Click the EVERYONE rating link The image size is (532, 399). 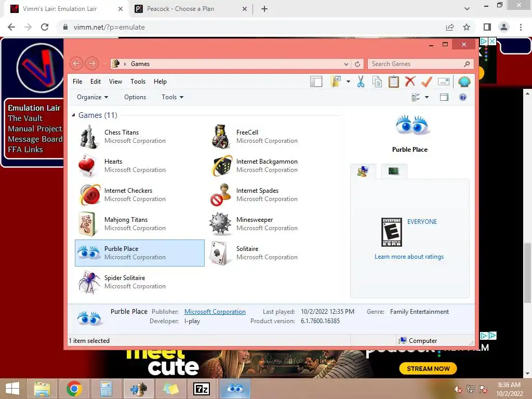[x=422, y=221]
